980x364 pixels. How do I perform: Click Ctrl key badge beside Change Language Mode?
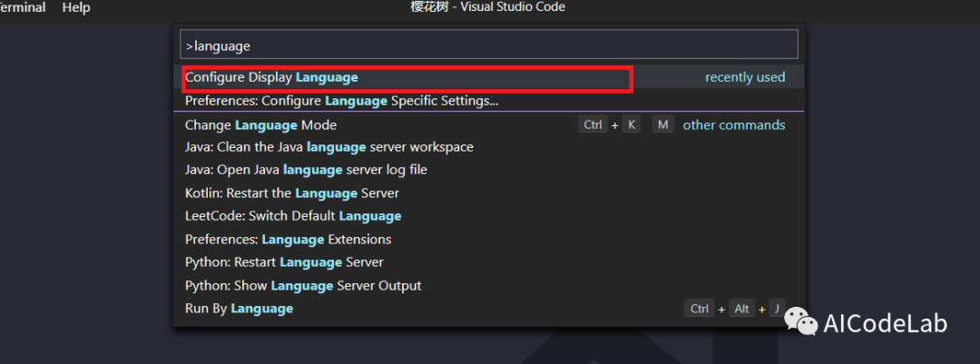593,125
